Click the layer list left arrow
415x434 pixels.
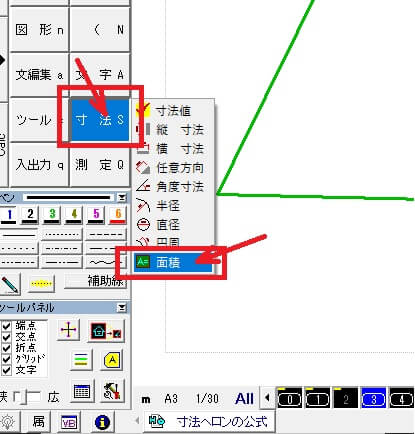[x=267, y=397]
